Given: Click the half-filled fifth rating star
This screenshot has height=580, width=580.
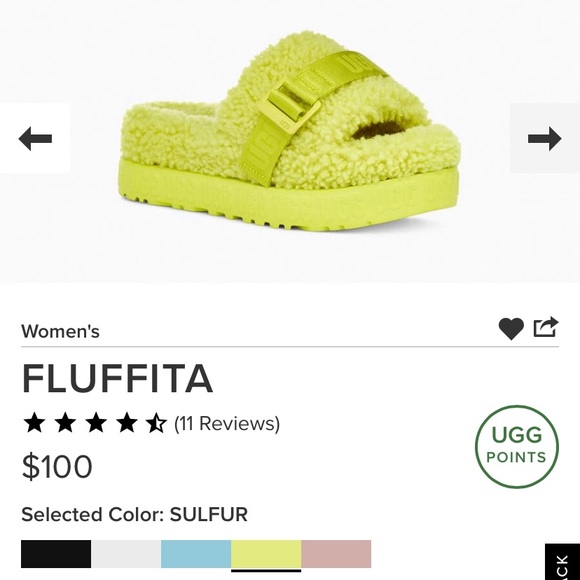Looking at the screenshot, I should (x=156, y=423).
